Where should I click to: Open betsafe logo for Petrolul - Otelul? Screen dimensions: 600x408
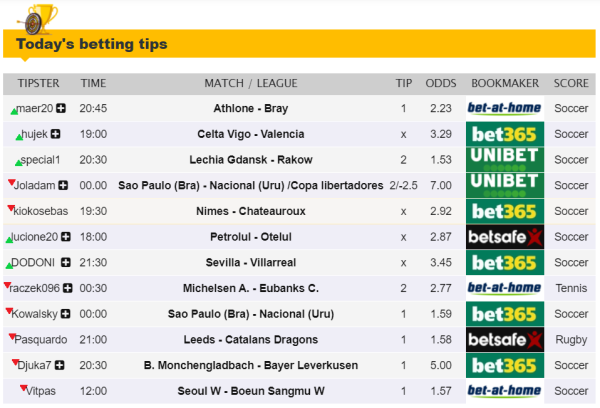(505, 237)
